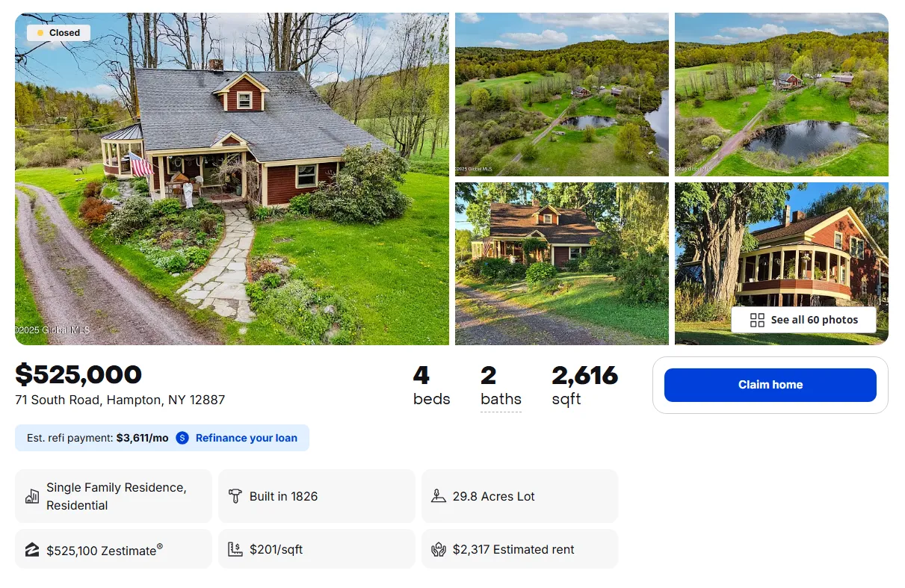Click the $2,317 Estimated rent tile
The height and width of the screenshot is (588, 905).
click(x=519, y=549)
